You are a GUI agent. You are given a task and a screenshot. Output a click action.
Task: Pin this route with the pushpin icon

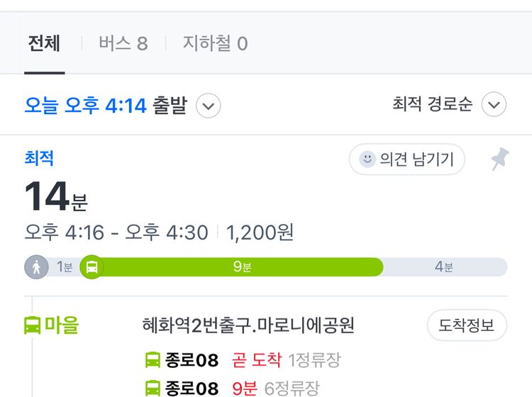point(500,159)
